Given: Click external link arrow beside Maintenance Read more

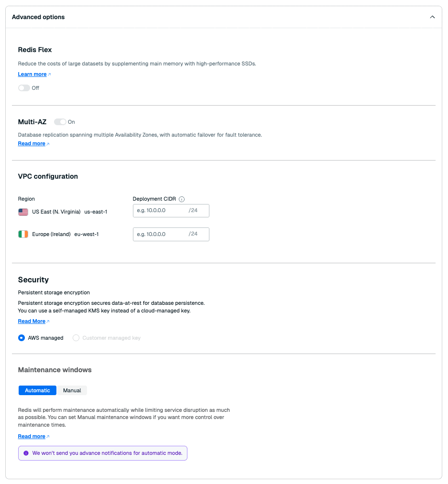Looking at the screenshot, I should [x=48, y=437].
